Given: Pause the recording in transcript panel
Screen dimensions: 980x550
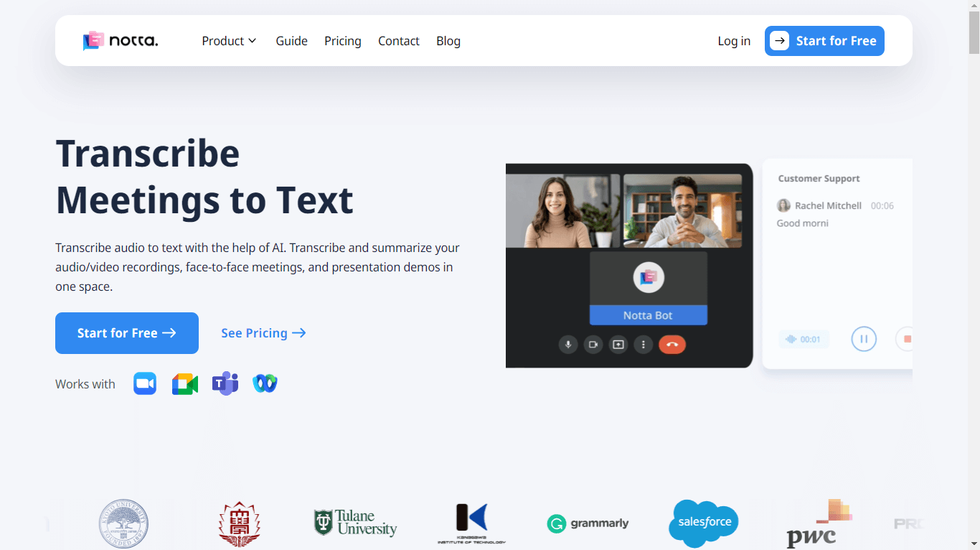Looking at the screenshot, I should [864, 339].
